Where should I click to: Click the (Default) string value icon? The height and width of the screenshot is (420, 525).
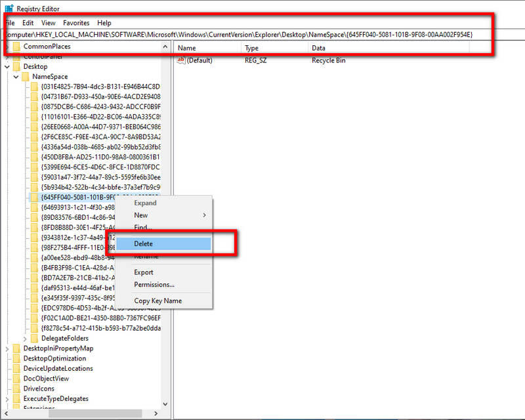(x=181, y=60)
